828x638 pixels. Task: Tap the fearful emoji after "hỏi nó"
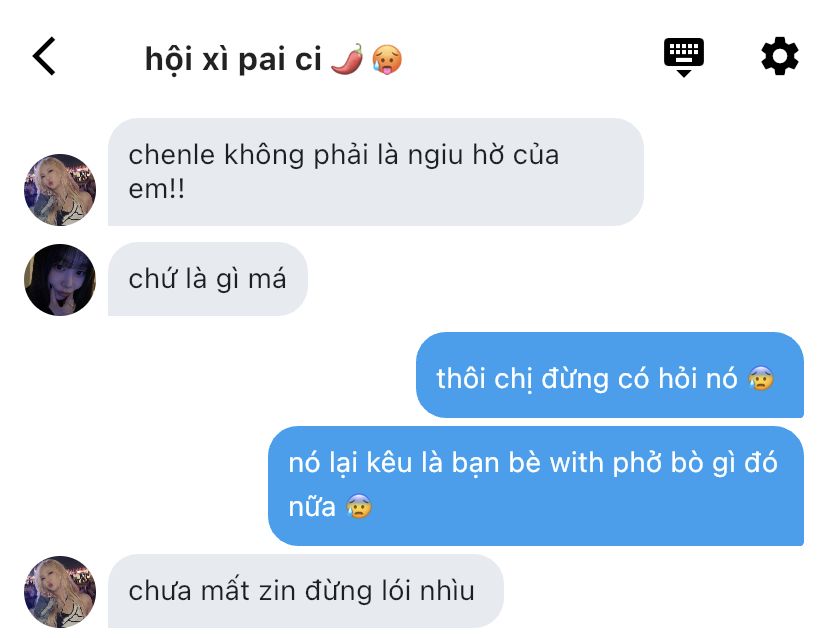[x=761, y=378]
